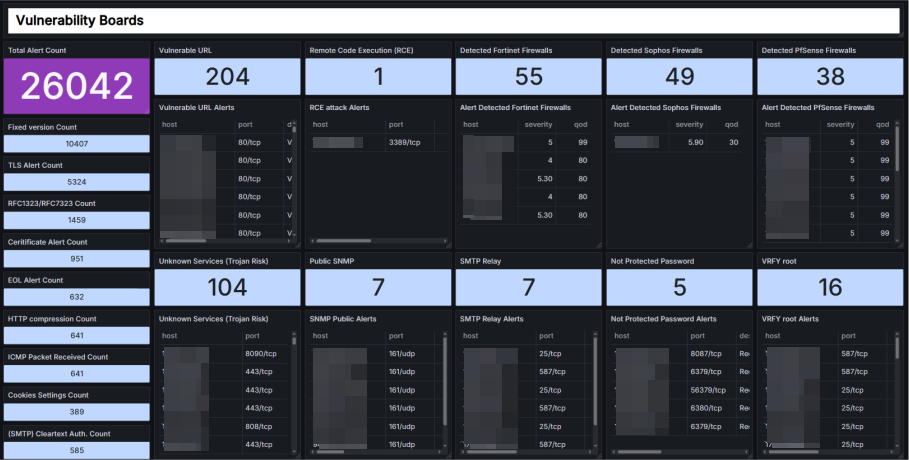The image size is (909, 460).
Task: Sort by port column in VRFY root Alerts
Action: (848, 336)
